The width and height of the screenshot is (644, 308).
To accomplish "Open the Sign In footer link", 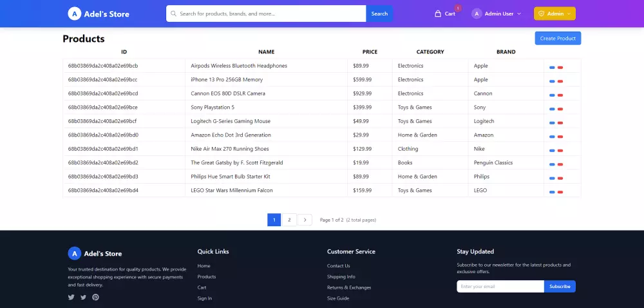I will click(x=205, y=298).
